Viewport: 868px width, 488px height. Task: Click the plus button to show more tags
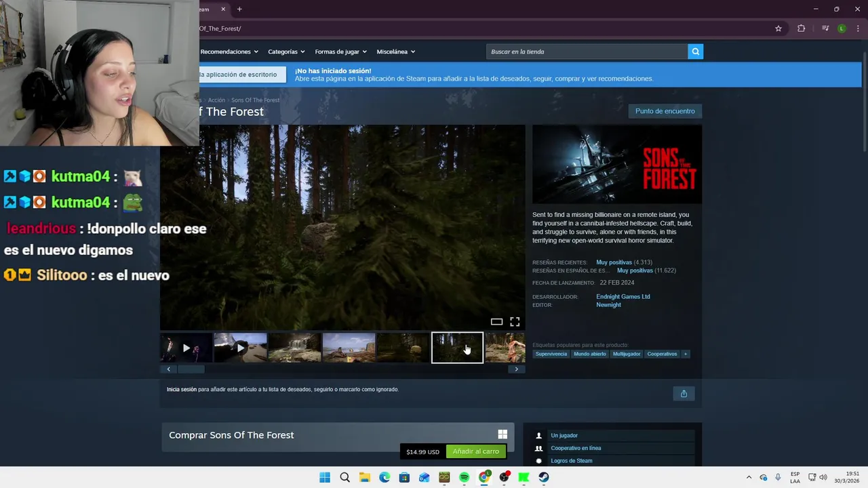[x=685, y=354]
